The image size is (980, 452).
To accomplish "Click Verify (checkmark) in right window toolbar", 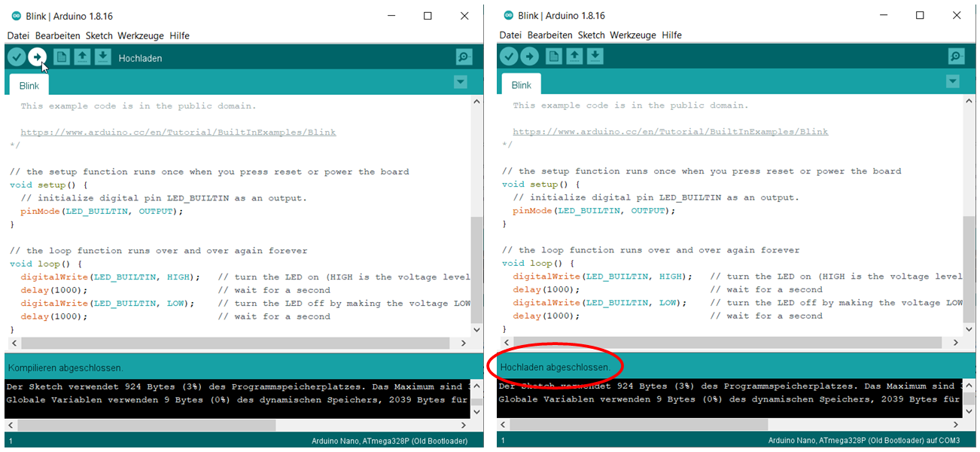I will point(509,56).
